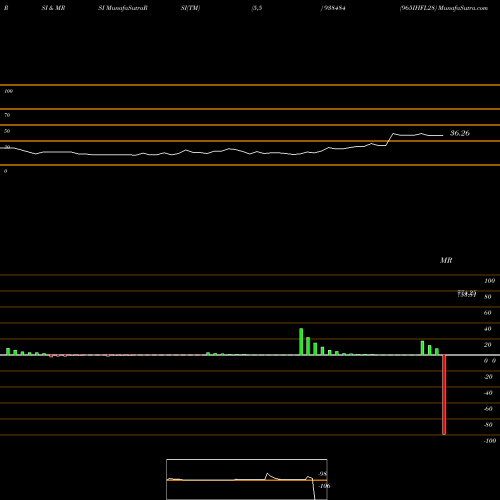Screen dimensions: 500x500
Task: Click the MunafaSutra.com header text
Action: (x=463, y=8)
